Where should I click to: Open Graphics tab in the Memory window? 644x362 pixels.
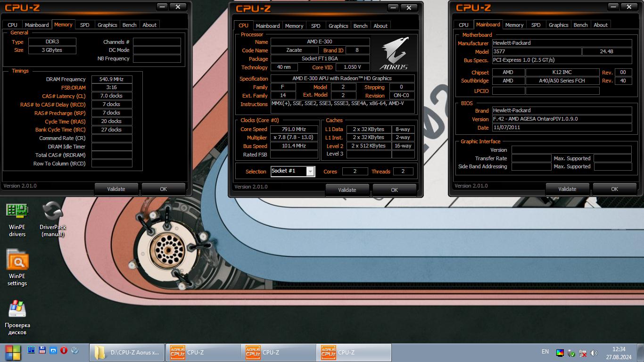tap(107, 25)
